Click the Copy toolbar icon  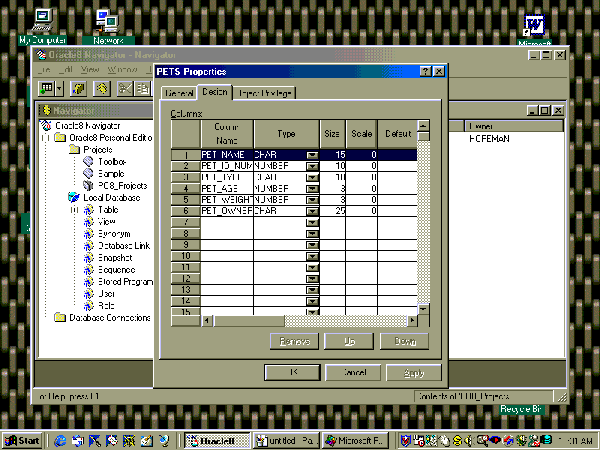pos(142,89)
